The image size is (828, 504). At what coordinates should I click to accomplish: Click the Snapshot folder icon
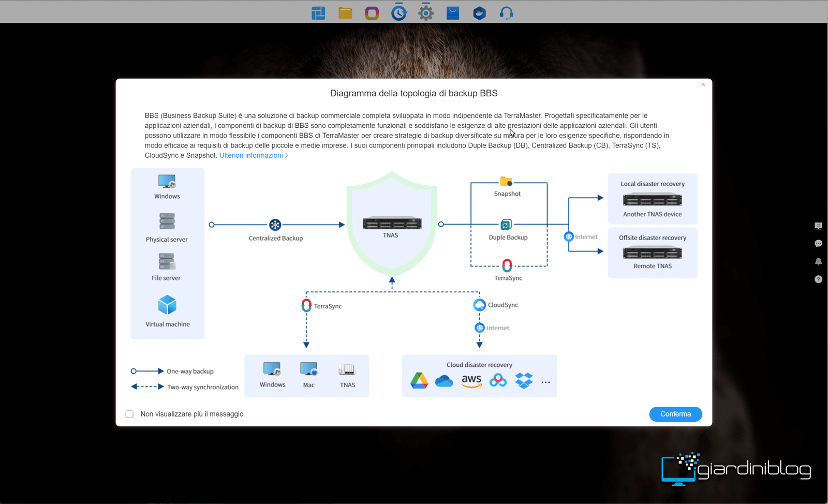click(x=506, y=181)
